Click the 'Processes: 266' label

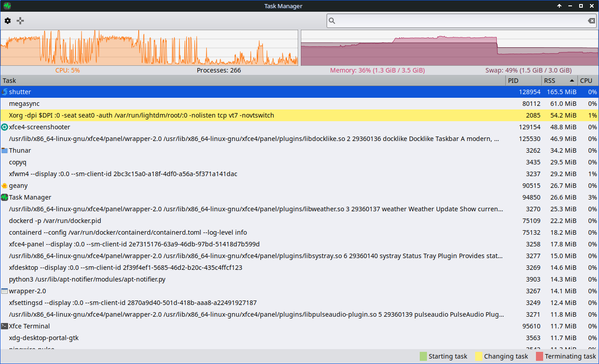pyautogui.click(x=219, y=70)
